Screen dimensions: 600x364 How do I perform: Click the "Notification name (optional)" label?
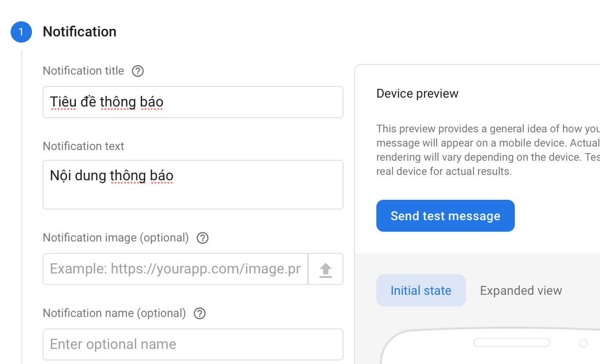pos(114,313)
